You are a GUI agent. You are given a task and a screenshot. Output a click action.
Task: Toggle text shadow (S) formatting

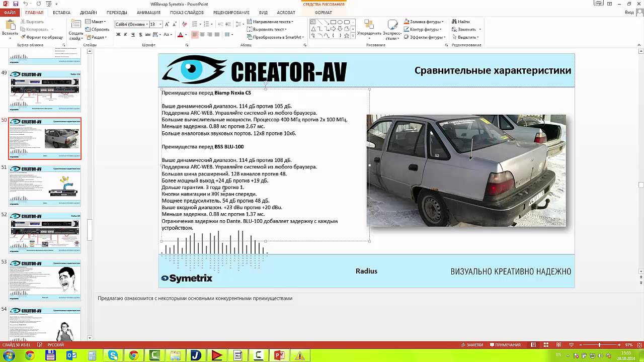pyautogui.click(x=140, y=35)
